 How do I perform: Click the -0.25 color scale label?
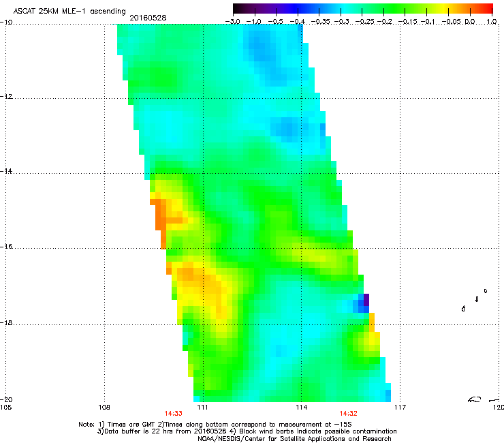[365, 22]
